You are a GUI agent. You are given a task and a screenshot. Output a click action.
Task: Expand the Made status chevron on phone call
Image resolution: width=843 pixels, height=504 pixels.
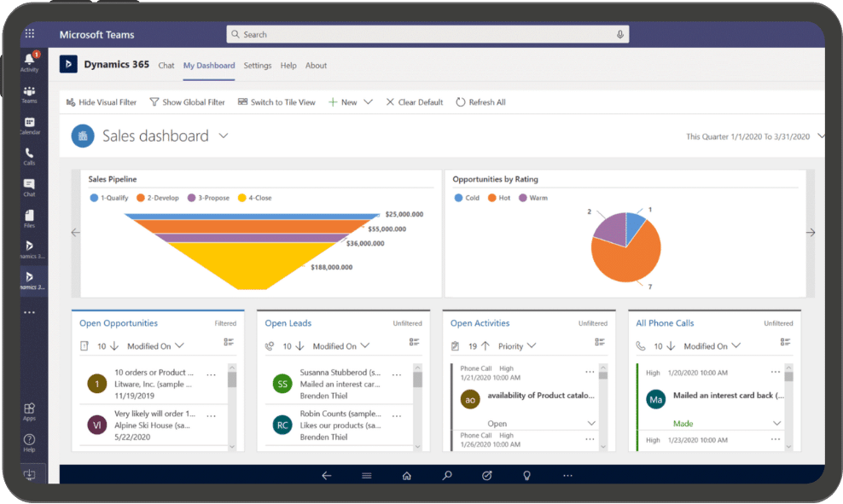point(776,423)
